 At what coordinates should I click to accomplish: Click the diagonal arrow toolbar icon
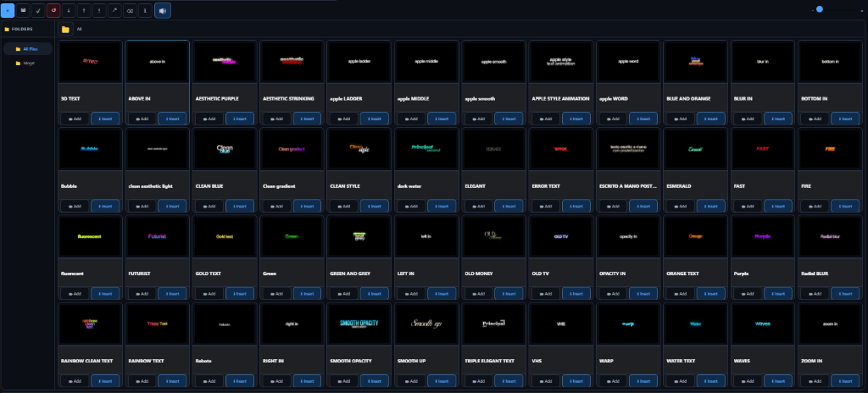(x=114, y=10)
